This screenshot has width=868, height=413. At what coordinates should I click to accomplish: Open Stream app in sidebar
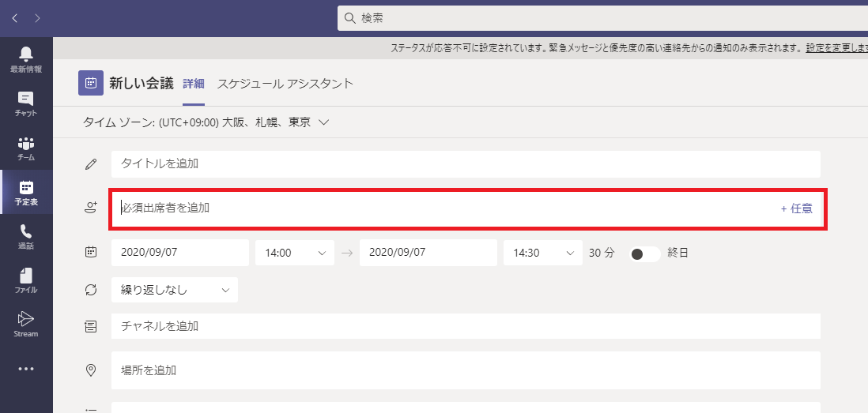click(x=26, y=324)
